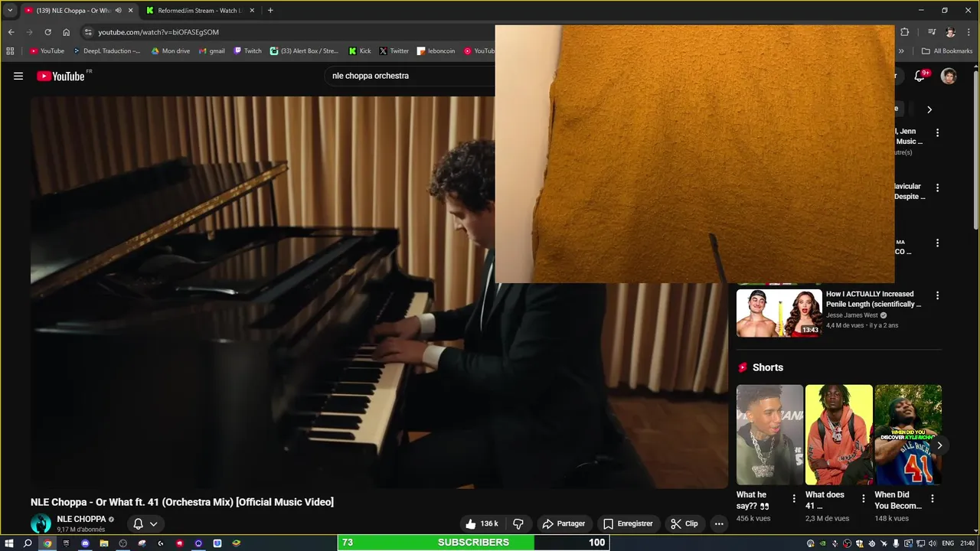
Task: Open the What he say?? short thumbnail
Action: [x=769, y=435]
